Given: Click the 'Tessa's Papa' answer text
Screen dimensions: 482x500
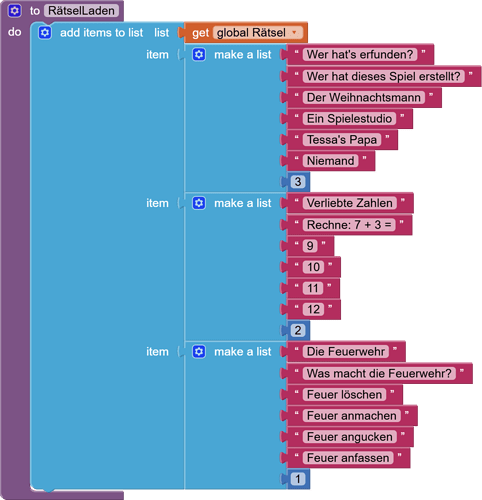Looking at the screenshot, I should (342, 140).
